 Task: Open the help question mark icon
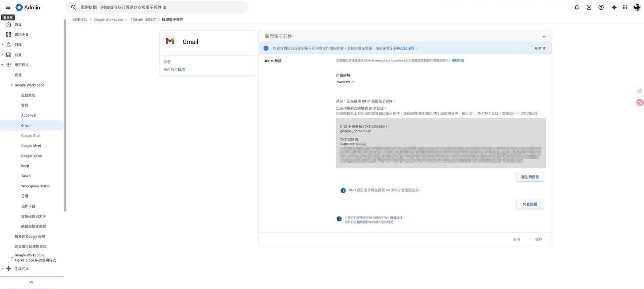tap(601, 7)
